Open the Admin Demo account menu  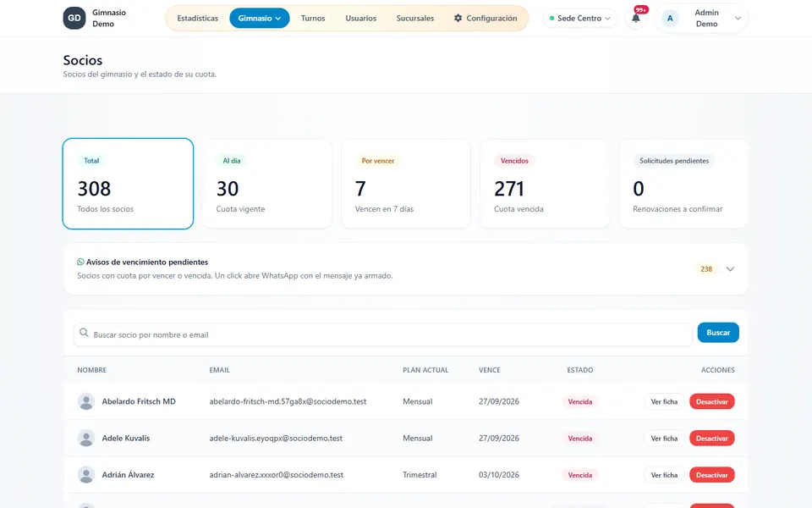coord(702,18)
